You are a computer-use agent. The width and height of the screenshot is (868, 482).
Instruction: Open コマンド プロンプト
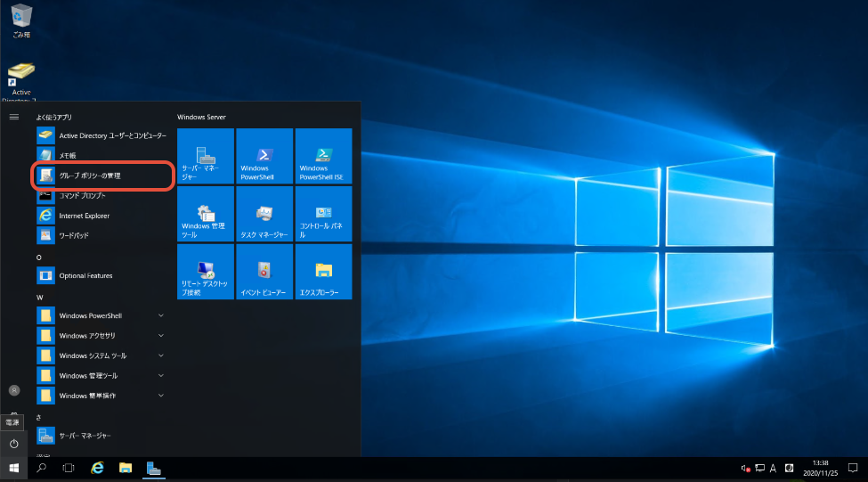102,196
